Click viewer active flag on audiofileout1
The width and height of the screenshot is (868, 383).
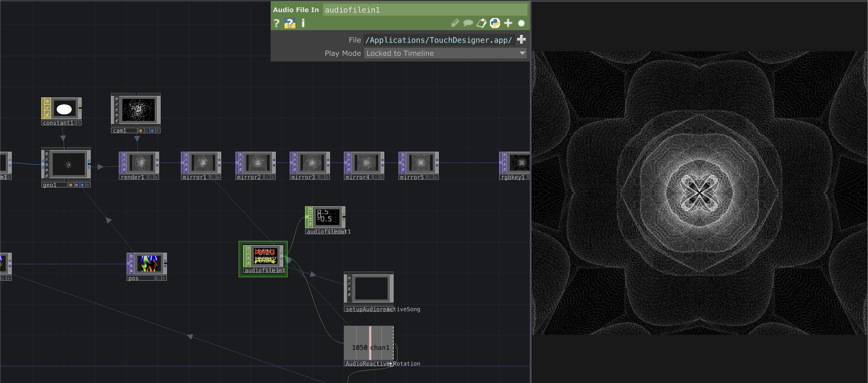coord(310,209)
